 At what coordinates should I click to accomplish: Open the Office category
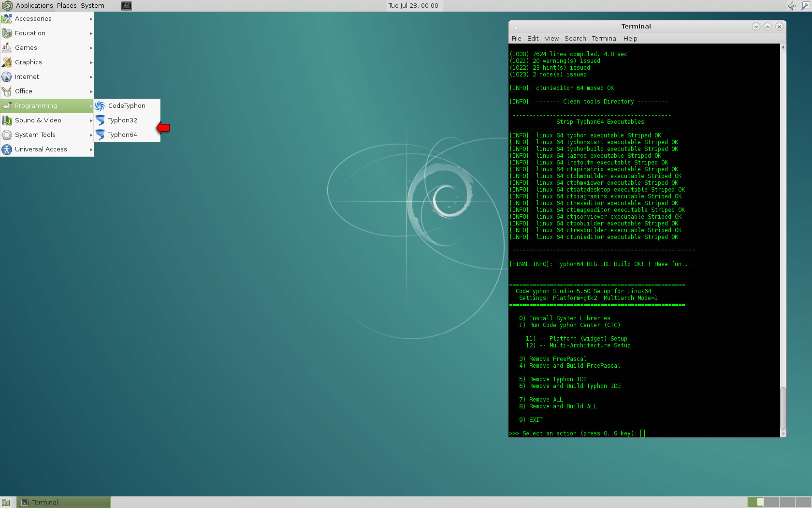[x=47, y=91]
